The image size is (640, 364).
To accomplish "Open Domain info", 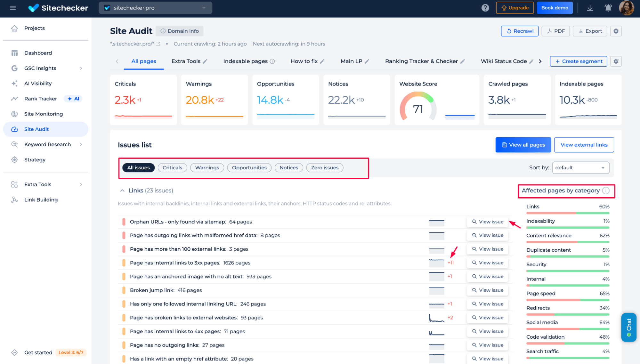I will (180, 31).
